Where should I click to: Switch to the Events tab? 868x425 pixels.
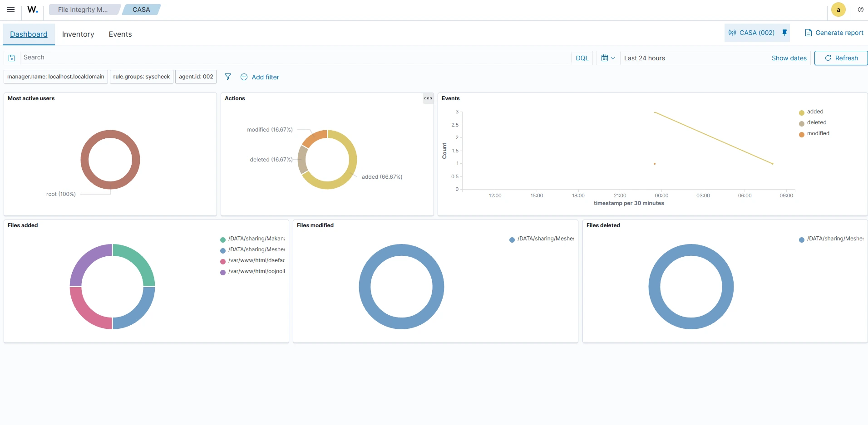click(x=120, y=34)
